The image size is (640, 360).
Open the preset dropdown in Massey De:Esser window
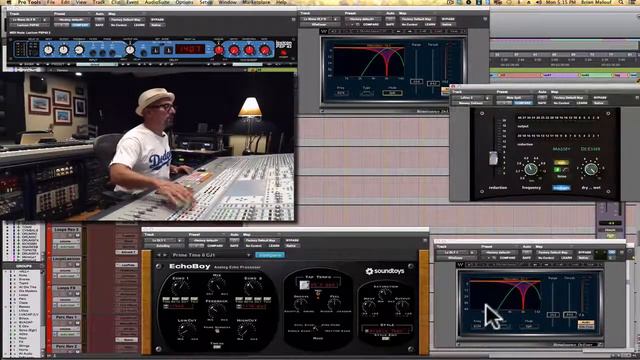tap(514, 98)
